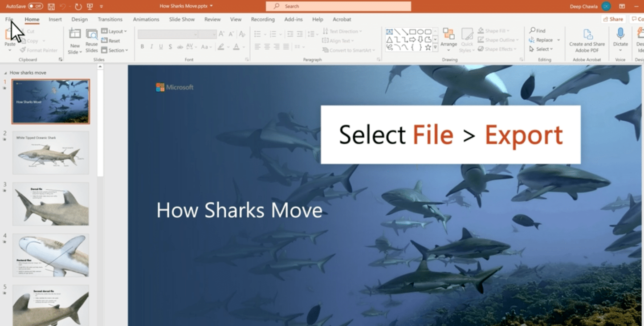Click the Save icon in title bar
The image size is (644, 326).
click(x=51, y=6)
